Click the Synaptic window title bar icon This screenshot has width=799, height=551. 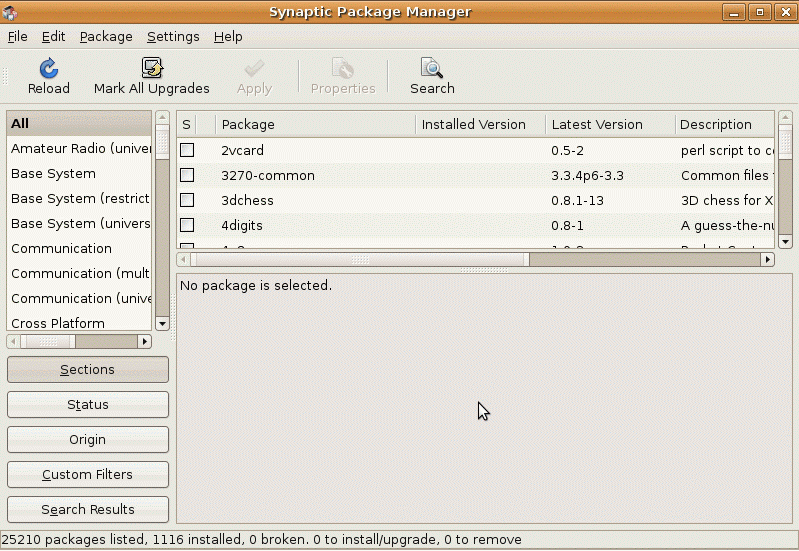(11, 12)
